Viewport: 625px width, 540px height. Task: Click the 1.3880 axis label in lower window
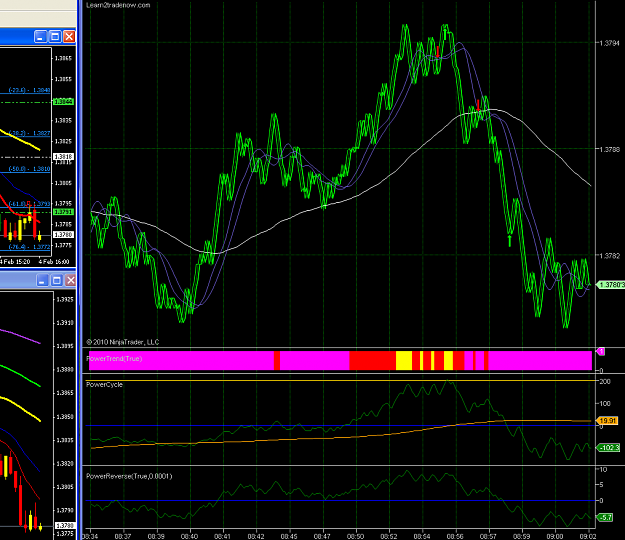coord(65,369)
